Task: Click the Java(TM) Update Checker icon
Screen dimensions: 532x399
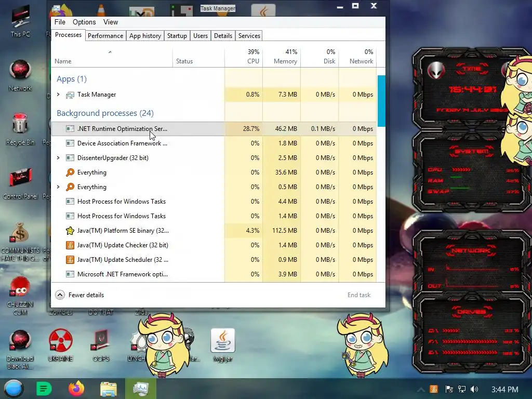Action: click(70, 245)
